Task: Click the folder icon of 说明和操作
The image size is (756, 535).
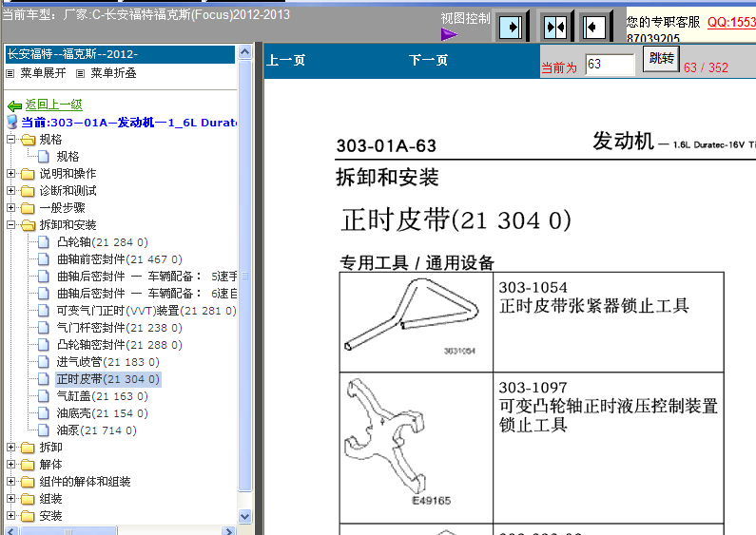Action: pyautogui.click(x=28, y=174)
